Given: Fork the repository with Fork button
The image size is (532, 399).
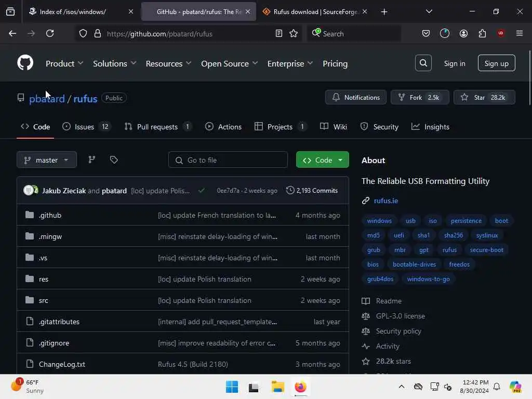Looking at the screenshot, I should [x=420, y=97].
